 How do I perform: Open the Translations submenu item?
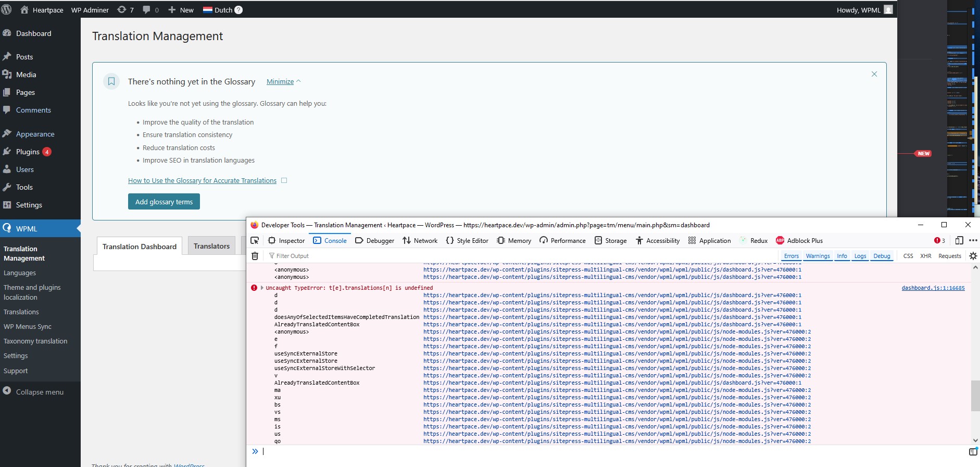click(21, 312)
